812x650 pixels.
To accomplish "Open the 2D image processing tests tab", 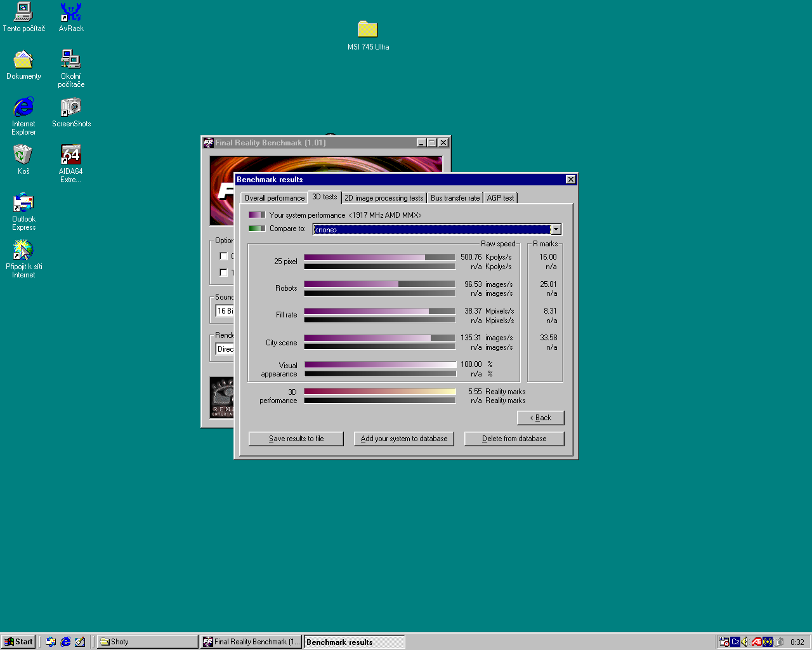I will (384, 198).
